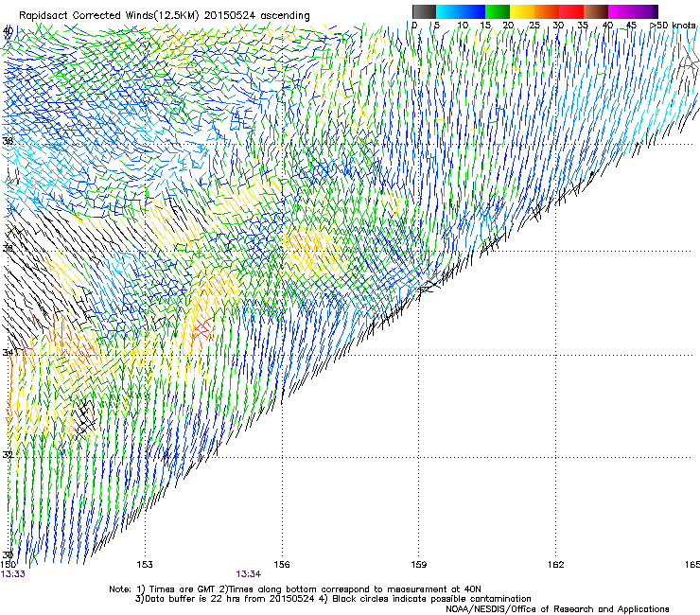Click the brown 35-40 knots legend swatch
The width and height of the screenshot is (700, 615).
tap(596, 11)
